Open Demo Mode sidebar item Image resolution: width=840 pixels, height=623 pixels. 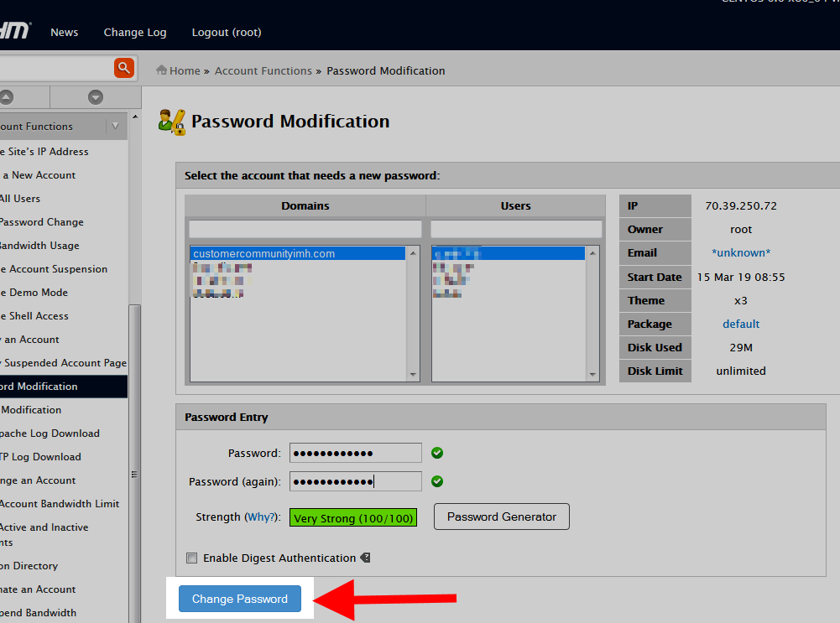point(34,293)
